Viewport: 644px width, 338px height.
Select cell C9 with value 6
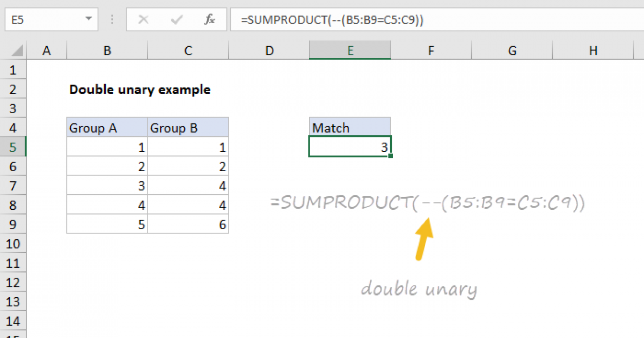pos(188,224)
